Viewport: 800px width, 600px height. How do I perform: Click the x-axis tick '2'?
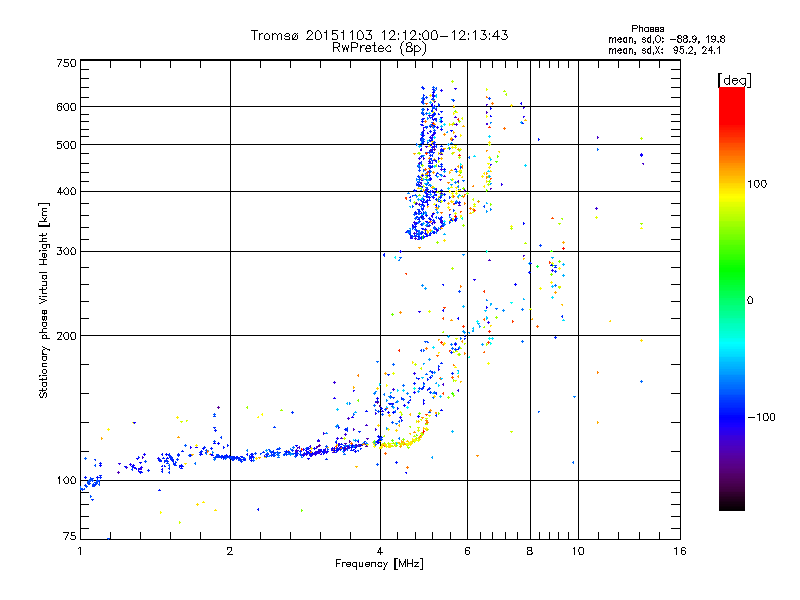230,551
